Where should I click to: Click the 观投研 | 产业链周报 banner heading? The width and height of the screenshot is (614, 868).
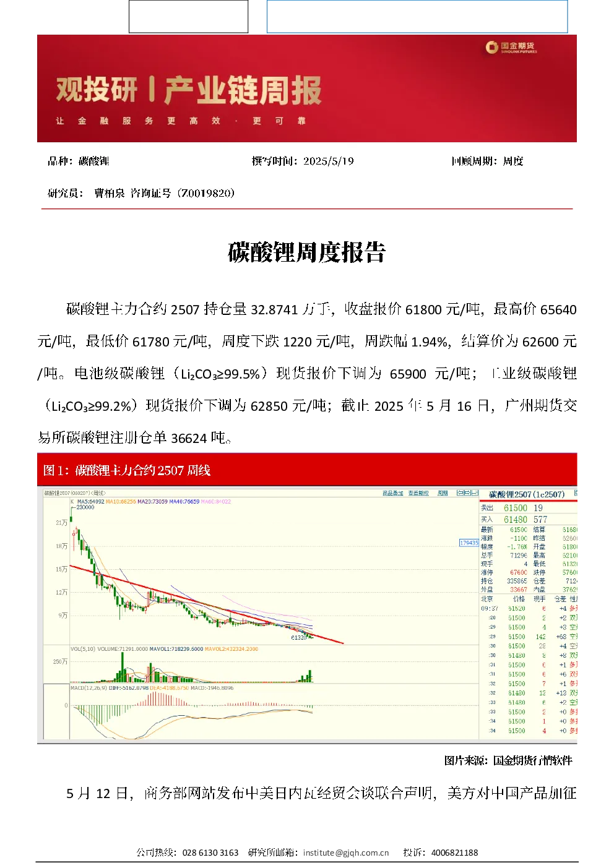click(189, 90)
